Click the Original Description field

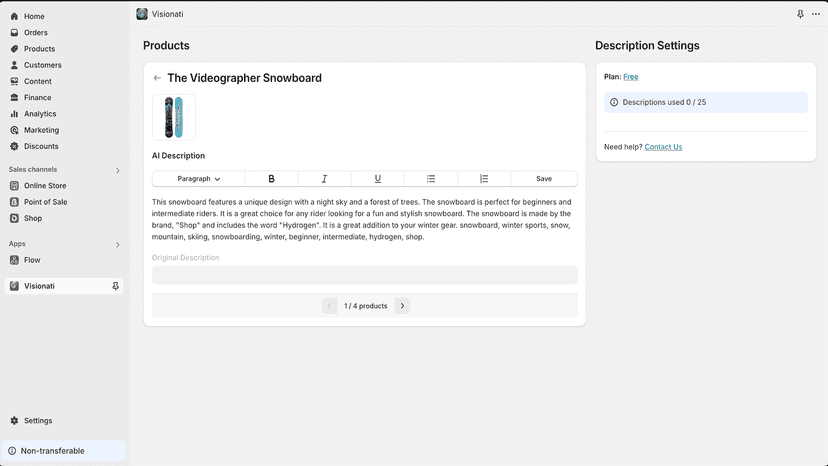pos(364,275)
